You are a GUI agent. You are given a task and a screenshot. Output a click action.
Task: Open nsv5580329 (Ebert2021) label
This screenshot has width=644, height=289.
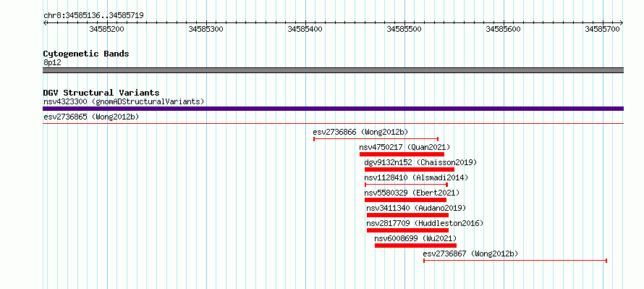click(x=412, y=193)
